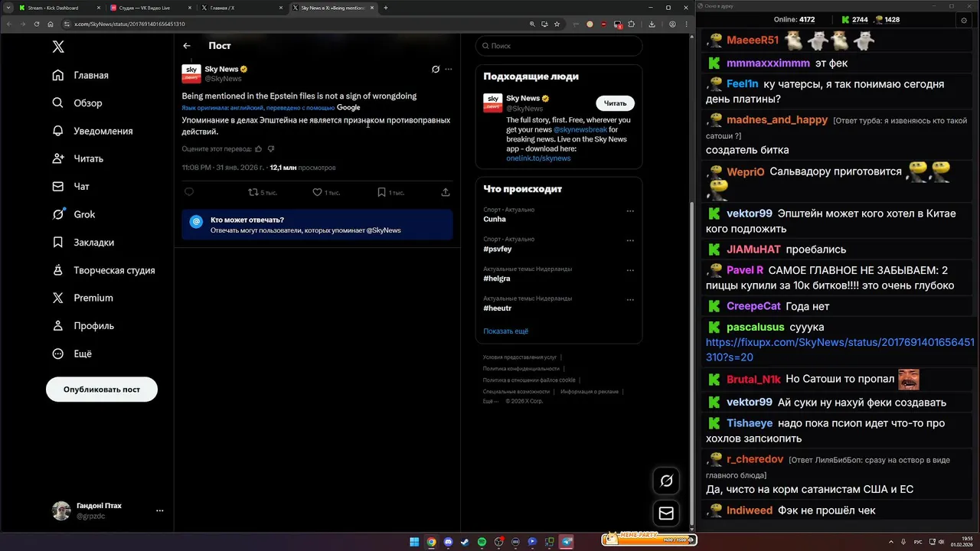Open account menu dots next to @grpzdc
980x551 pixels.
tap(159, 510)
